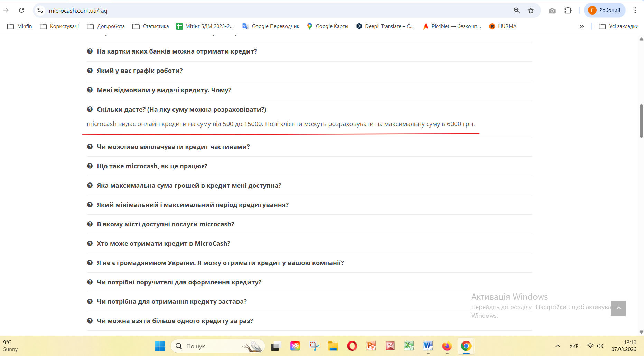Open the Google Карты bookmark
This screenshot has height=356, width=644.
pos(328,26)
